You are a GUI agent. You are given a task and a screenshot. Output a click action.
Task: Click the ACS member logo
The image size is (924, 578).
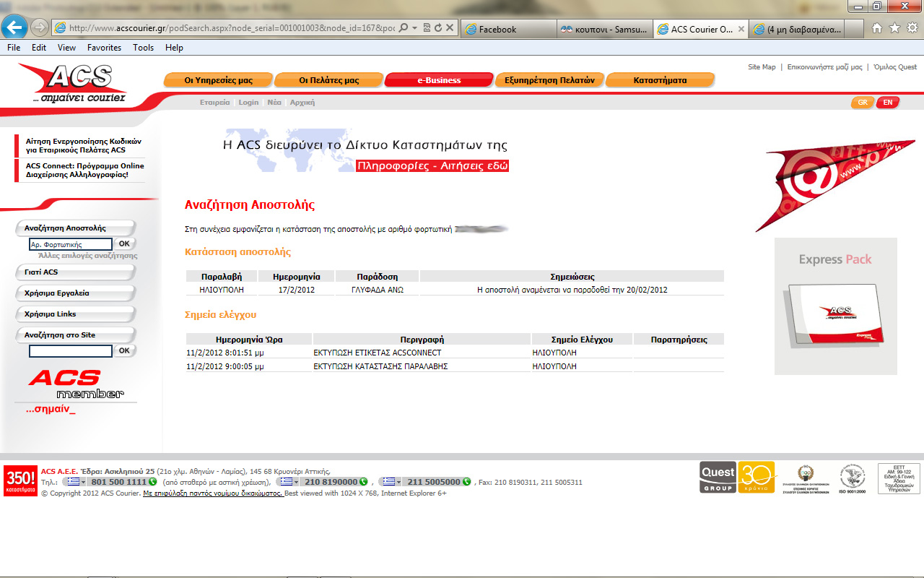click(77, 384)
